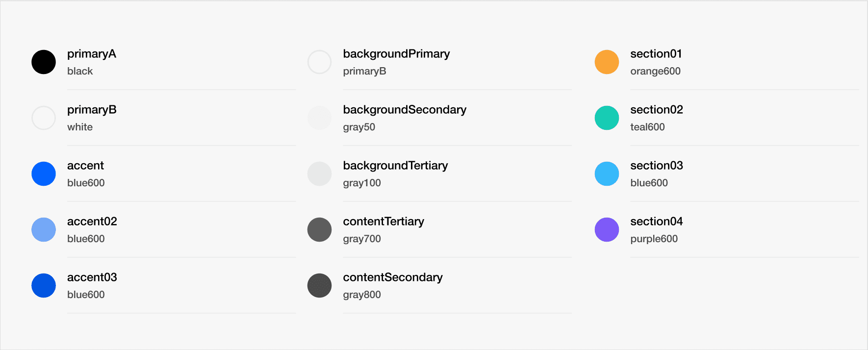Select the white primaryB color circle
Screen dimensions: 868x350
(44, 118)
